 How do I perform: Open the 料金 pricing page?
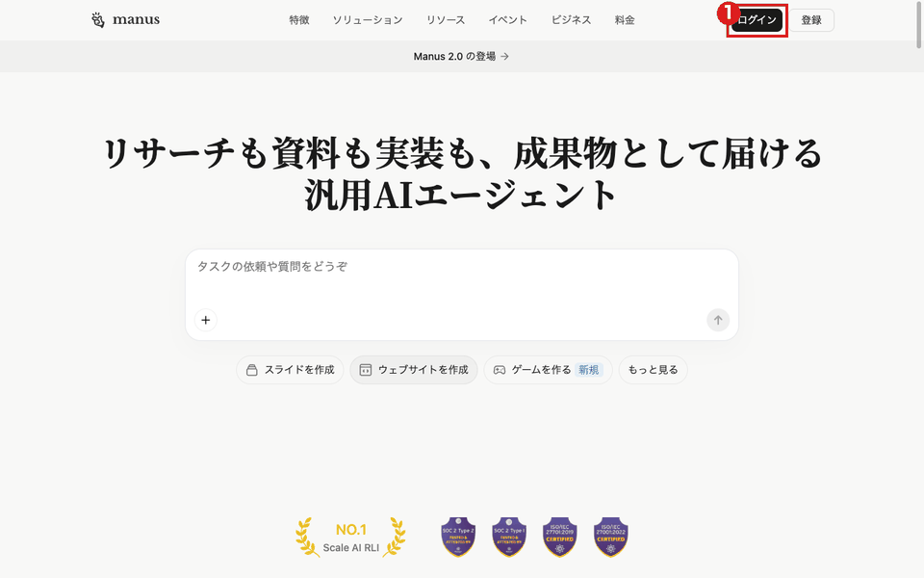pos(625,20)
